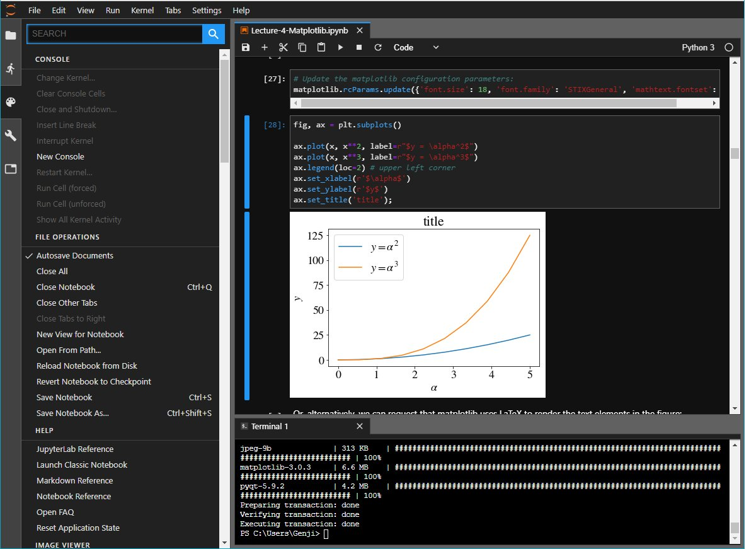Select Launch Classic Notebook command
This screenshot has width=756, height=549.
tap(82, 465)
